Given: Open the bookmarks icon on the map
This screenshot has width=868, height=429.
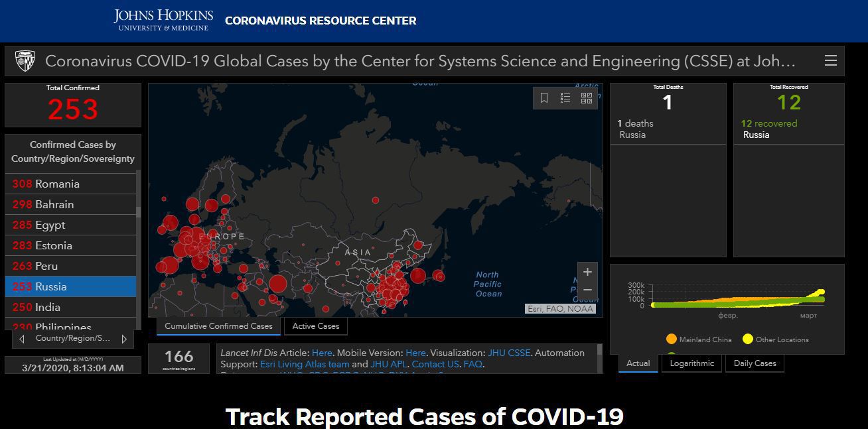Looking at the screenshot, I should coord(544,98).
